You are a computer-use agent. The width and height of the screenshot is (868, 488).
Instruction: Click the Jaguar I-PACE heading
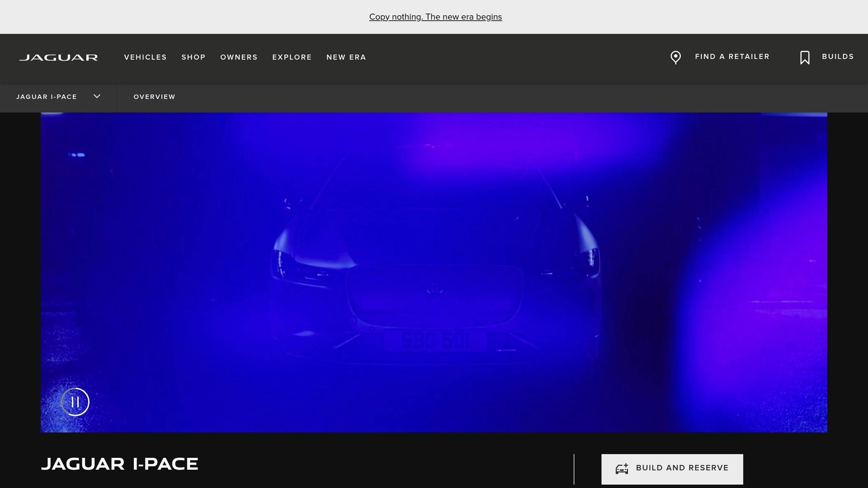pyautogui.click(x=120, y=464)
